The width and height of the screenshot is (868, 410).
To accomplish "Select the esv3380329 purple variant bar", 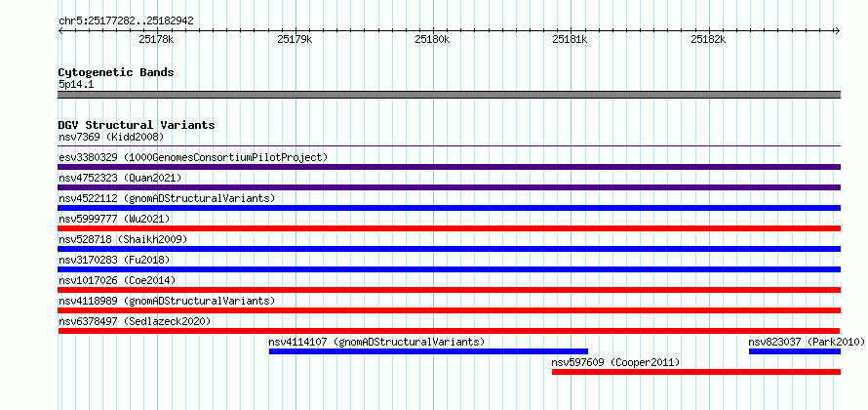I will (450, 167).
